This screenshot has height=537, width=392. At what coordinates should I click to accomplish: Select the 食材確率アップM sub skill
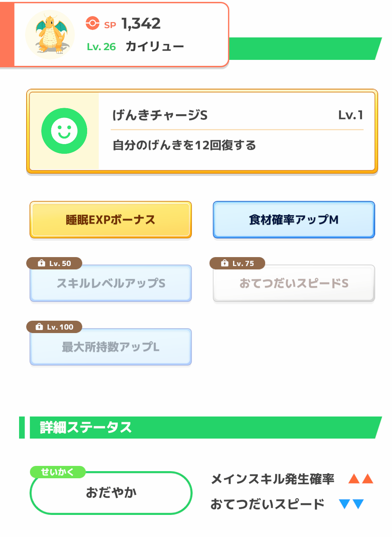[294, 220]
